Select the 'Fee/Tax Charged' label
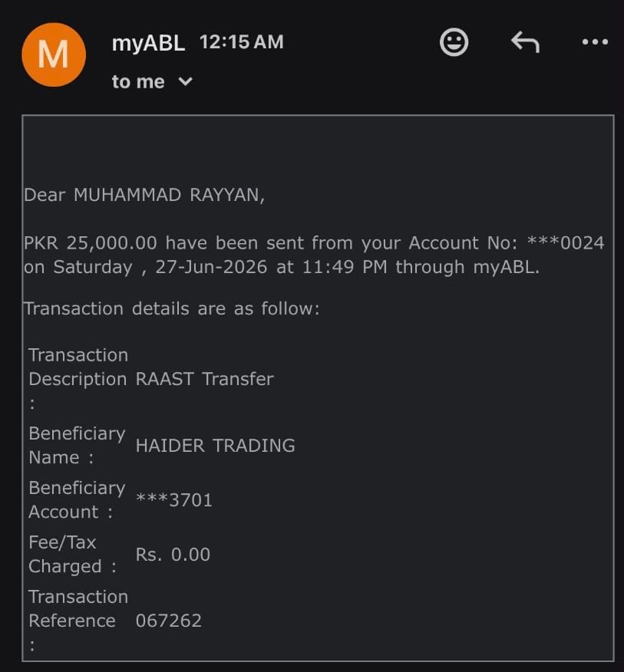Viewport: 624px width, 672px height. click(72, 555)
